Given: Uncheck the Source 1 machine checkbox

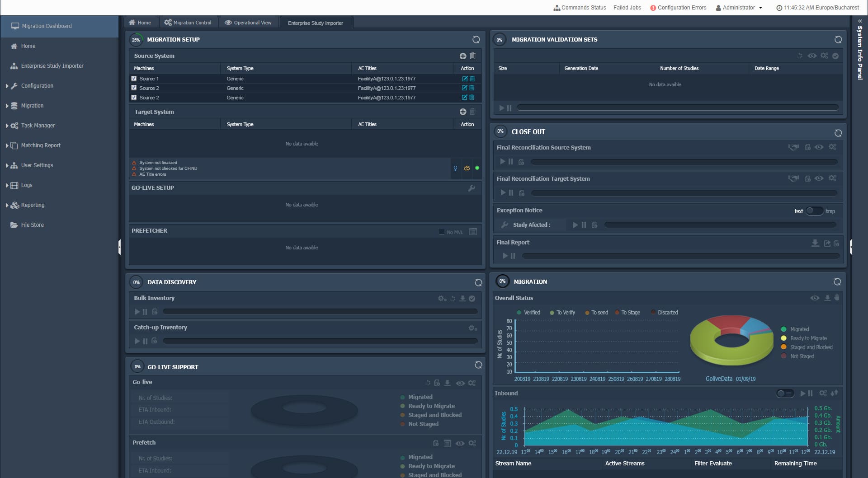Looking at the screenshot, I should pyautogui.click(x=134, y=79).
